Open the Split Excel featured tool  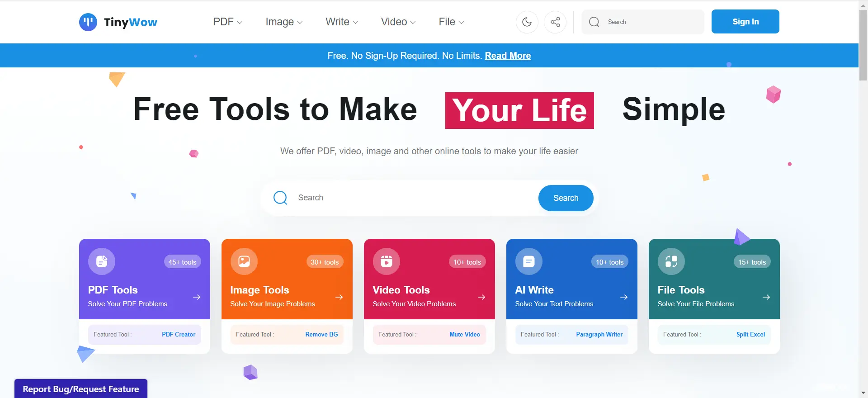(750, 335)
